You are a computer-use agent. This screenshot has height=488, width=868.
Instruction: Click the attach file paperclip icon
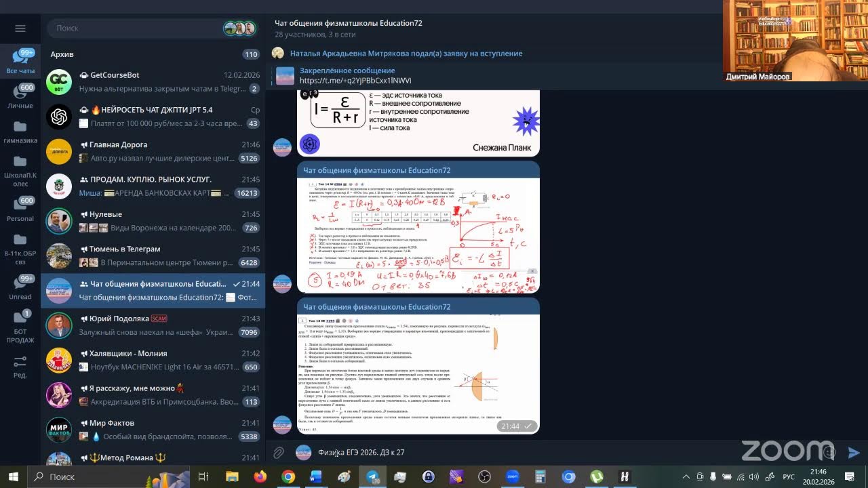[278, 453]
